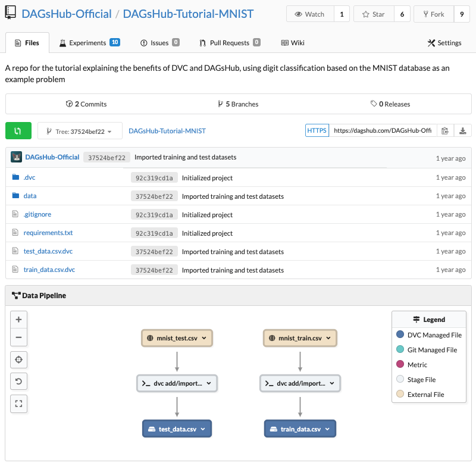The image size is (476, 466).
Task: Click the clone URL input field
Action: point(382,131)
